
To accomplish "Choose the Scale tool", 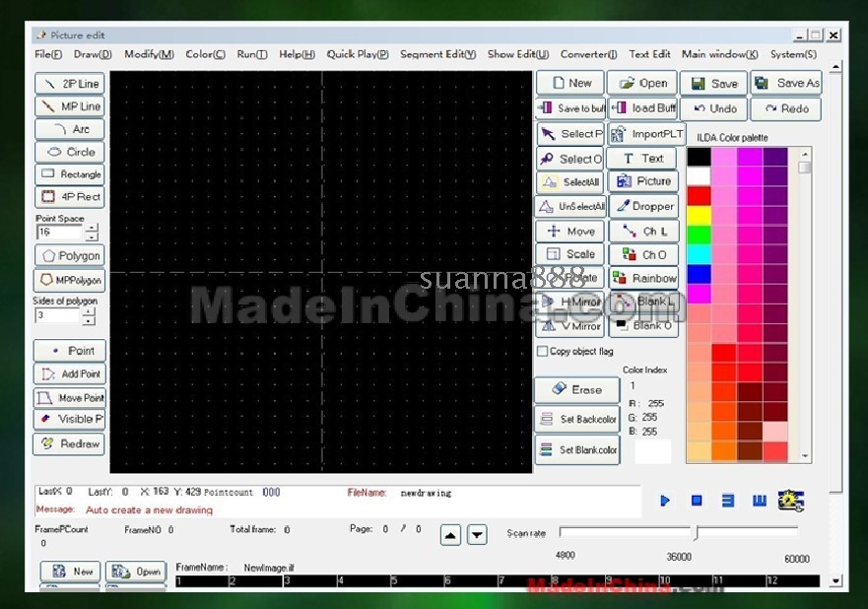I will coord(570,254).
